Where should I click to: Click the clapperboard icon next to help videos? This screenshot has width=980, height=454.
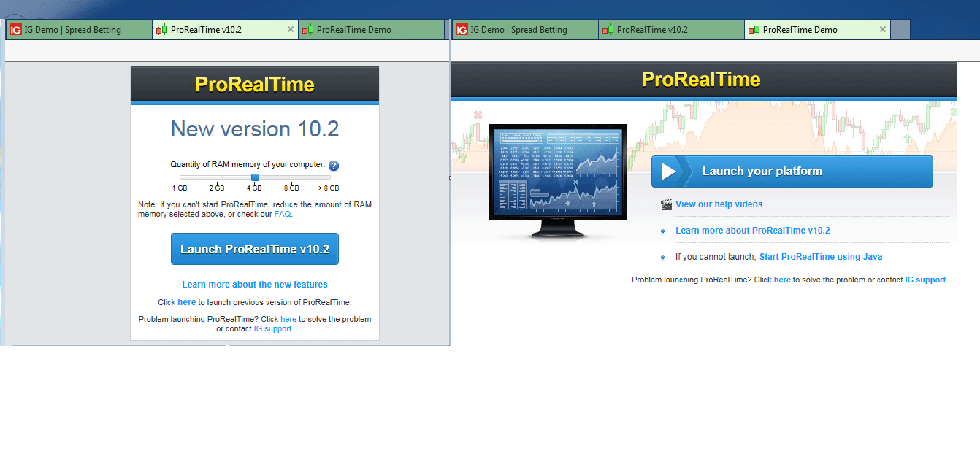click(x=666, y=204)
